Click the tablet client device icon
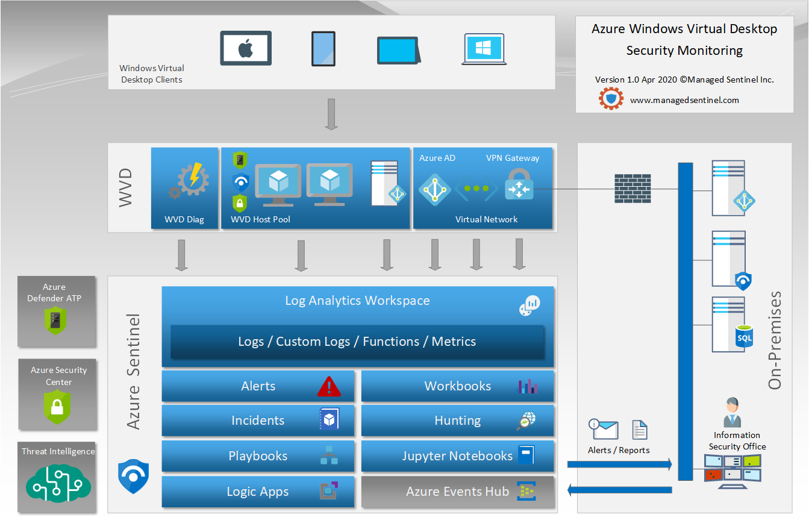The image size is (809, 532). click(x=323, y=49)
